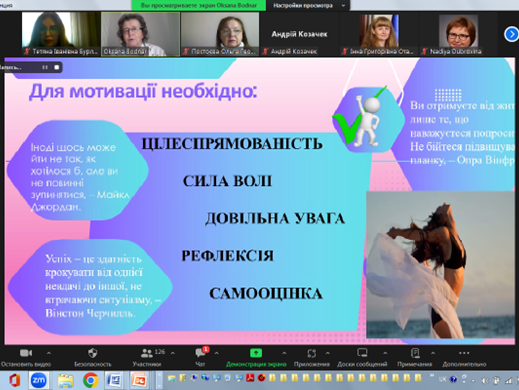Viewport: 519px width, 390px height.
Task: Click slide text 'САМООЦІНКА'
Action: [266, 294]
